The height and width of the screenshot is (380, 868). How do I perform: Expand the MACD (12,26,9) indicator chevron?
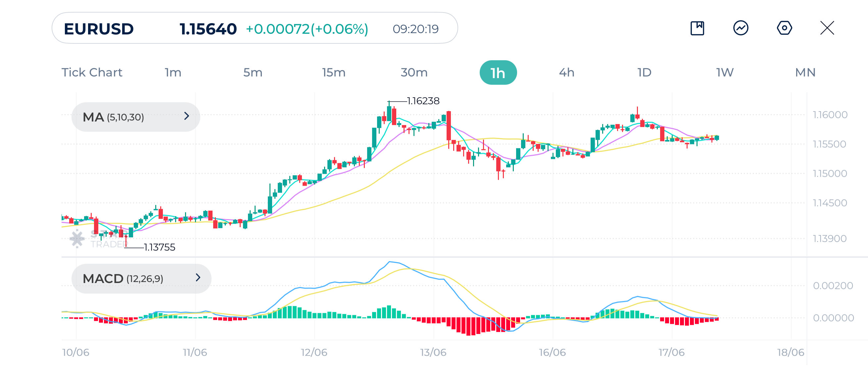(x=198, y=278)
